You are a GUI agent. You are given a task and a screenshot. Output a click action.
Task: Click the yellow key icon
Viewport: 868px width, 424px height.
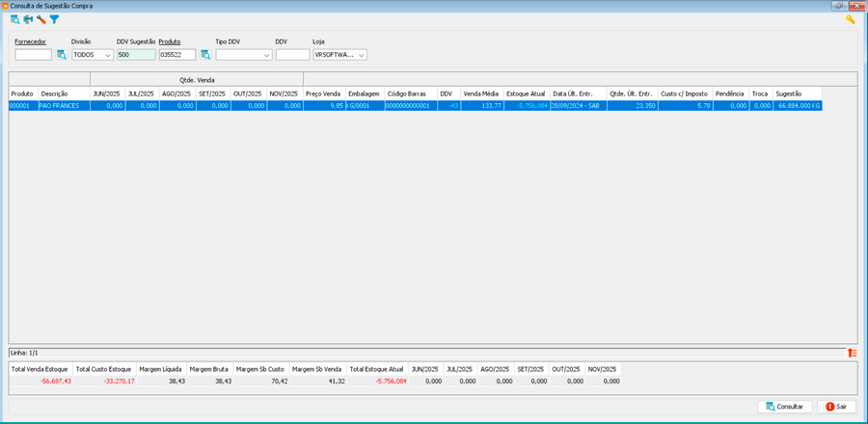pos(851,19)
